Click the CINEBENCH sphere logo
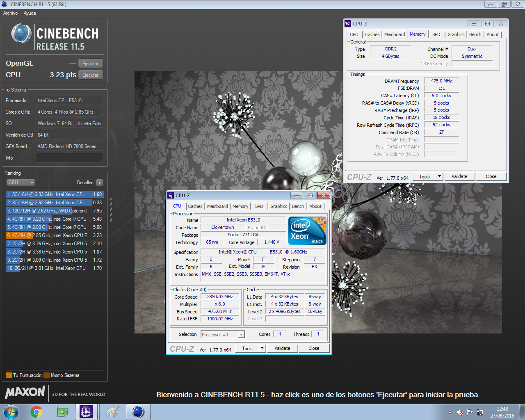This screenshot has height=420, width=525. 21,34
